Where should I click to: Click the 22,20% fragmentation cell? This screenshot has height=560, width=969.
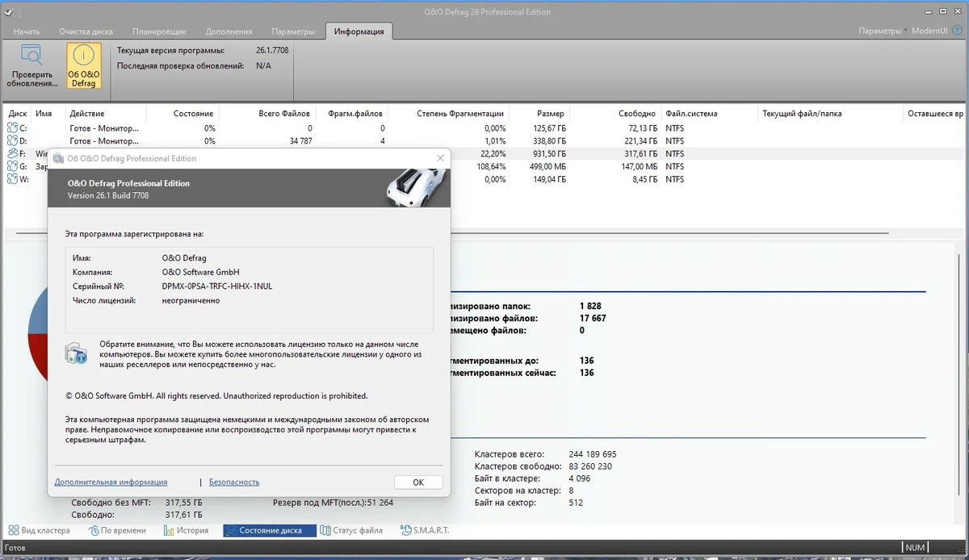[x=493, y=154]
